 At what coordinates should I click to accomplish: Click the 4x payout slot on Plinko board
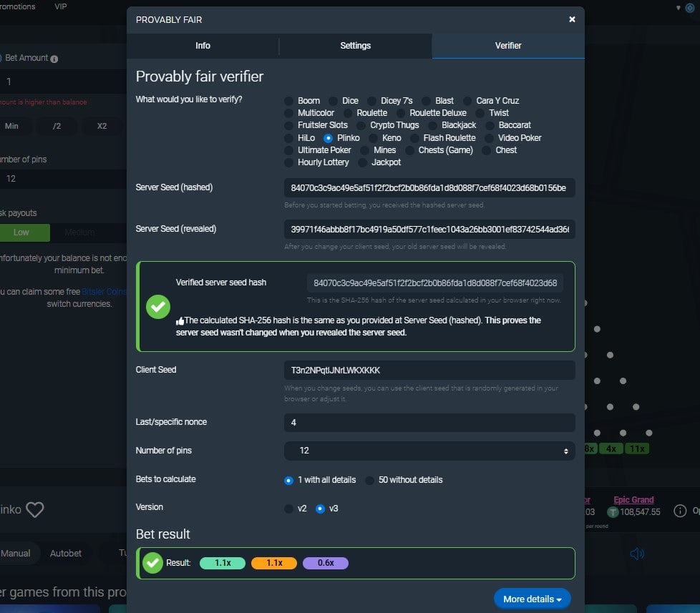tap(611, 448)
